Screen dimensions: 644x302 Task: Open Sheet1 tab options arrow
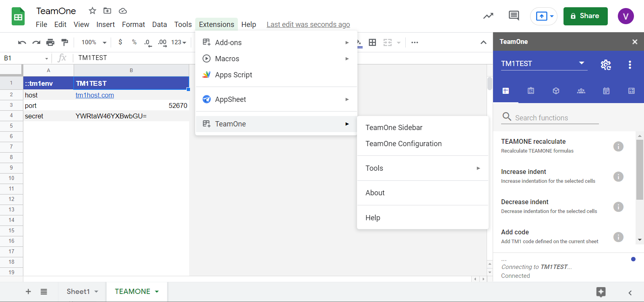[97, 292]
